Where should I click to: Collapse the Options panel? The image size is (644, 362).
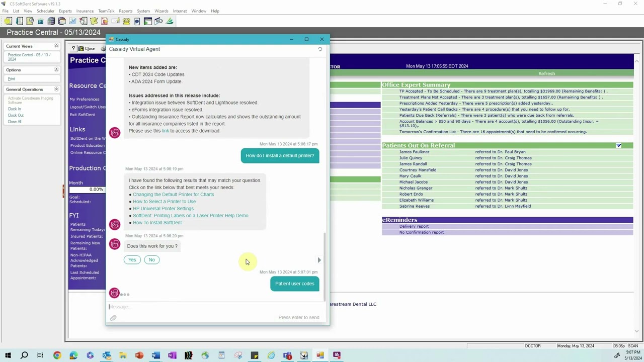click(x=56, y=70)
